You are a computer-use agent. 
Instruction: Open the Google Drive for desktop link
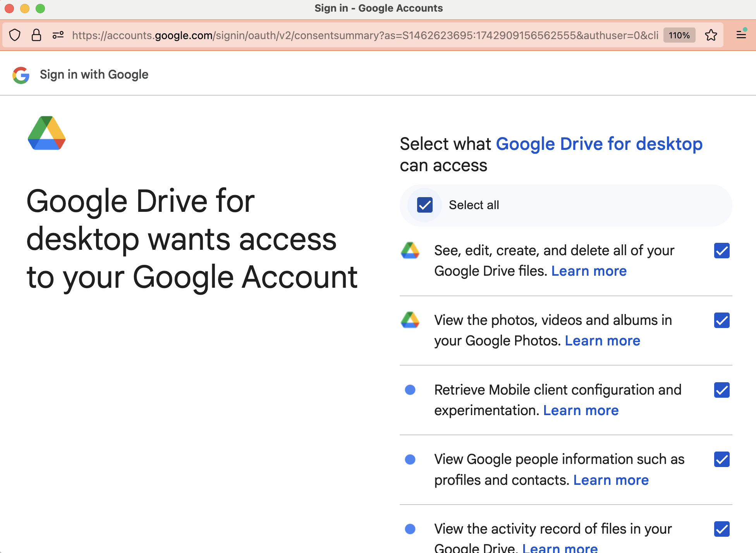pyautogui.click(x=599, y=144)
